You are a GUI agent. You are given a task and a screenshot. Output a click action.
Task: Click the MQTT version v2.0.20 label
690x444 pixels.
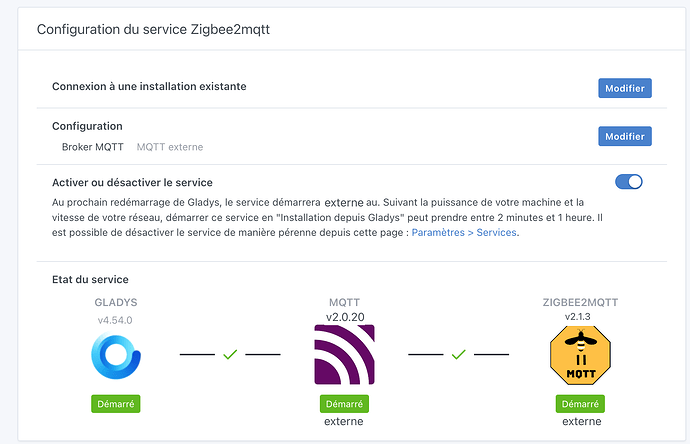(x=343, y=317)
